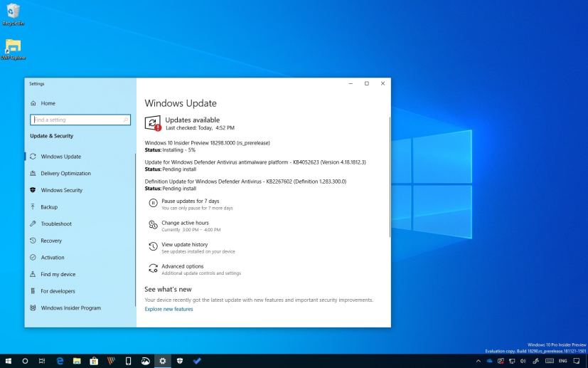The image size is (588, 368).
Task: Click the clock icon for active hours
Action: (153, 225)
